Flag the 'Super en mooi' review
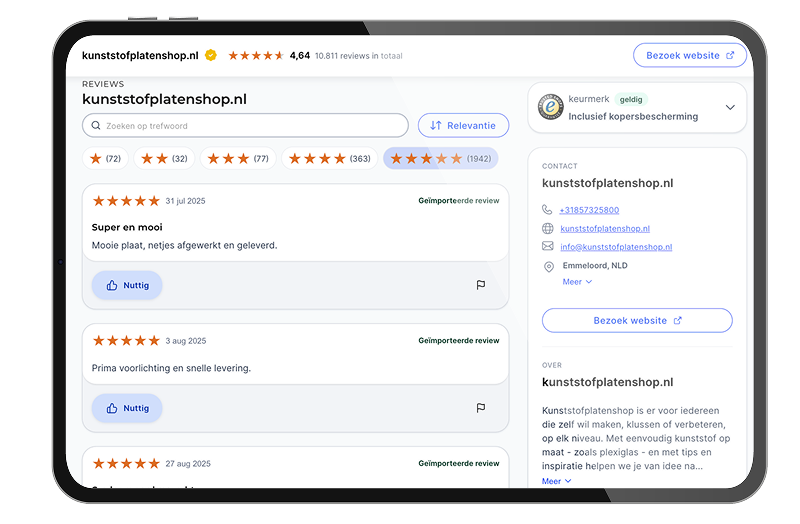800x524 pixels. [481, 285]
